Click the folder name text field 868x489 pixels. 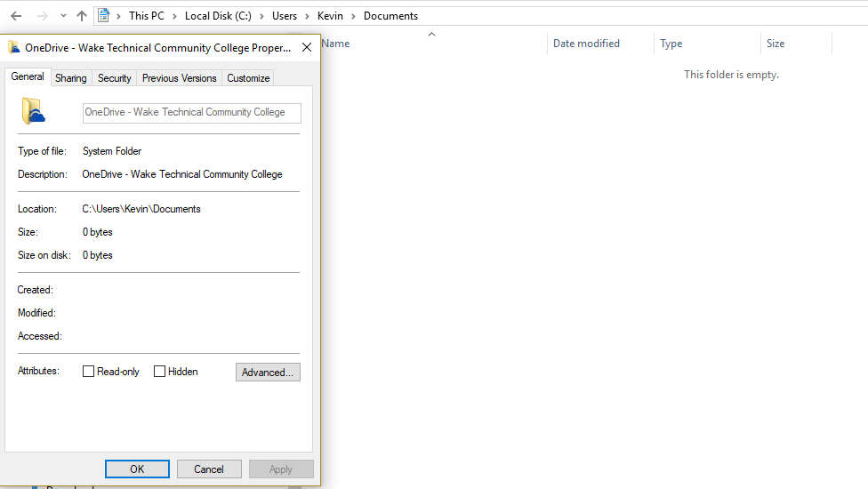tap(192, 113)
